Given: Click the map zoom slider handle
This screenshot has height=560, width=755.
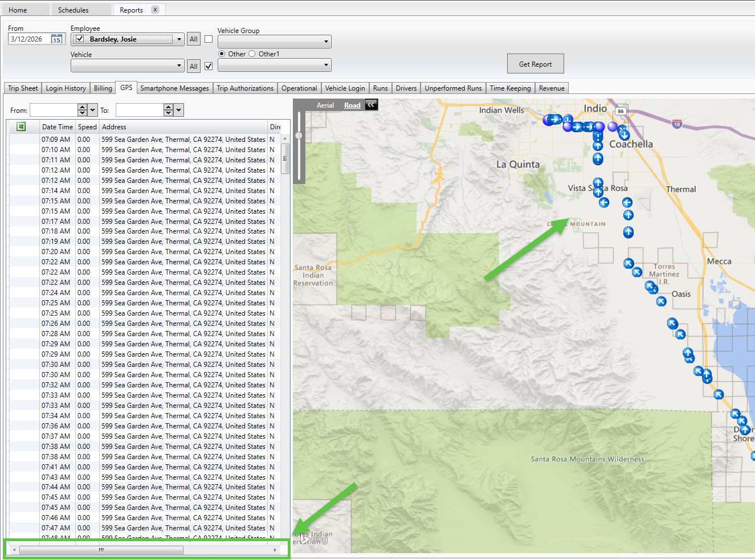Looking at the screenshot, I should (x=299, y=136).
